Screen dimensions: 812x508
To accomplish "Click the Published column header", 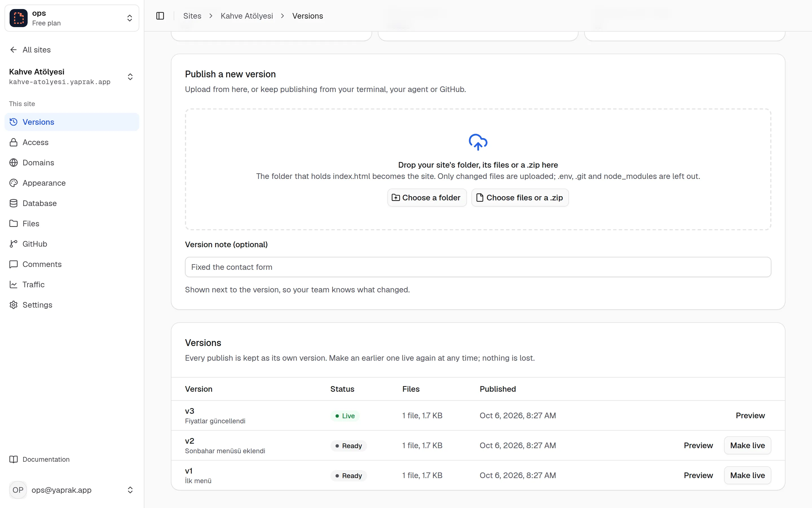I will (x=498, y=389).
